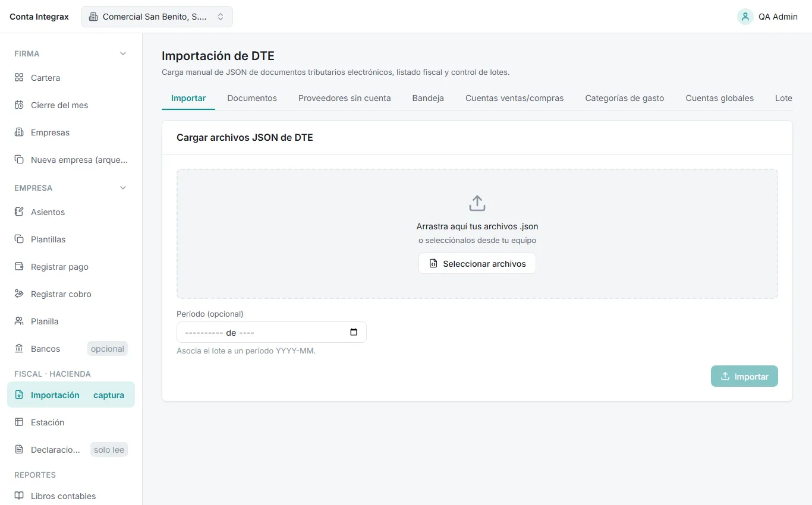Open the Proveedores sin cuenta tab
Screen dimensions: 812x505
[345, 98]
